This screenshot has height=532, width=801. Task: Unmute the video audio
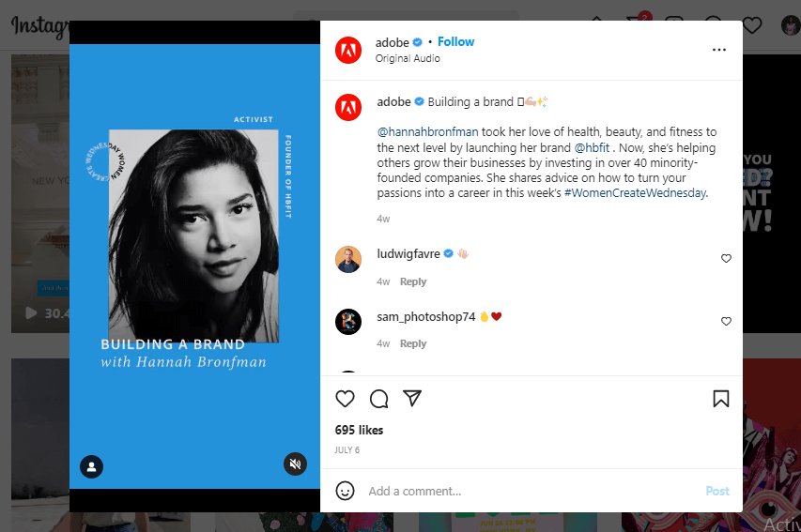click(295, 464)
